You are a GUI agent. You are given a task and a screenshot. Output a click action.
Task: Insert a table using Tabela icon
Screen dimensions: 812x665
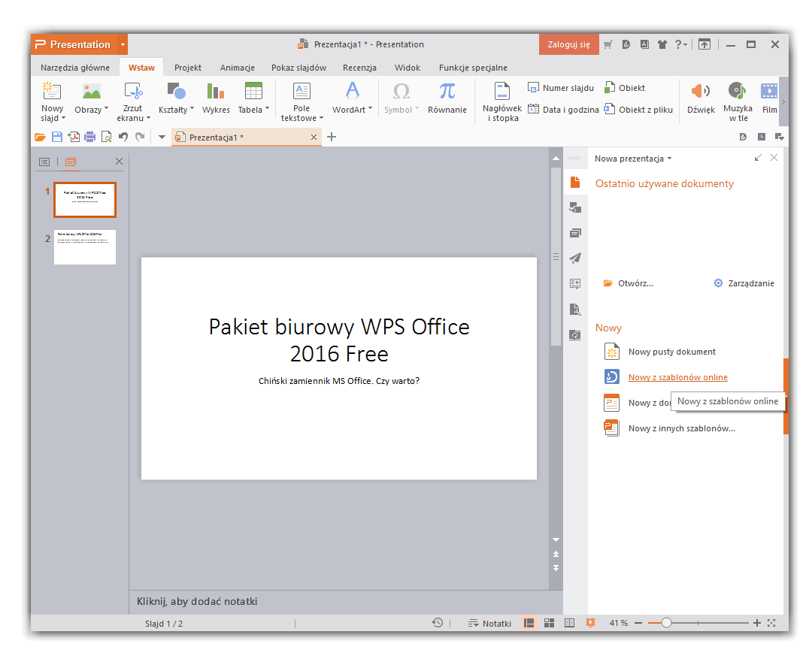[x=253, y=91]
